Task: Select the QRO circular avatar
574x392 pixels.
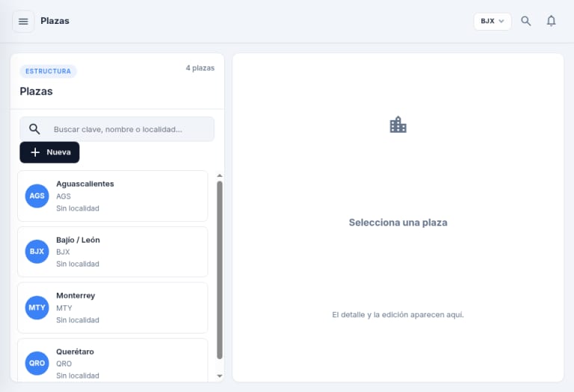Action: coord(37,363)
